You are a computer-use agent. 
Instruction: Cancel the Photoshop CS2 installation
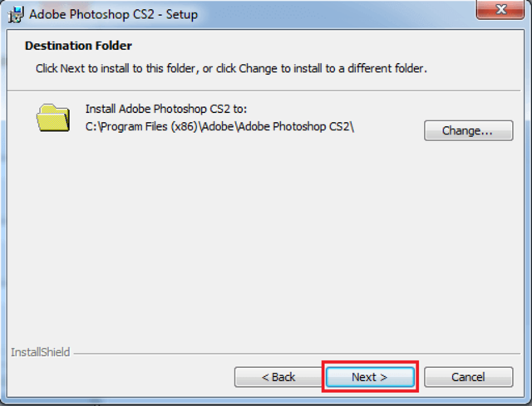click(467, 377)
